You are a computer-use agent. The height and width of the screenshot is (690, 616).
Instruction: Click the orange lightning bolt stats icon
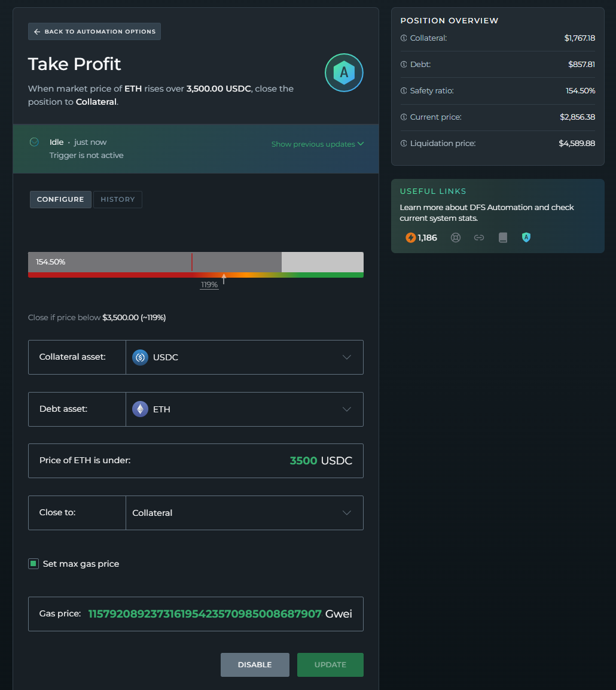[x=411, y=238]
